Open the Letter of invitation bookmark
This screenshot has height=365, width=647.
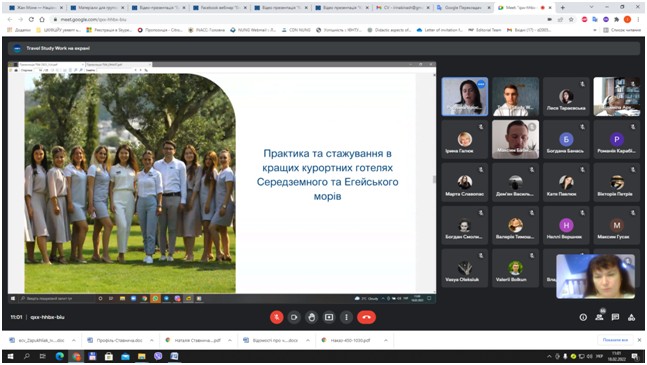coord(440,30)
